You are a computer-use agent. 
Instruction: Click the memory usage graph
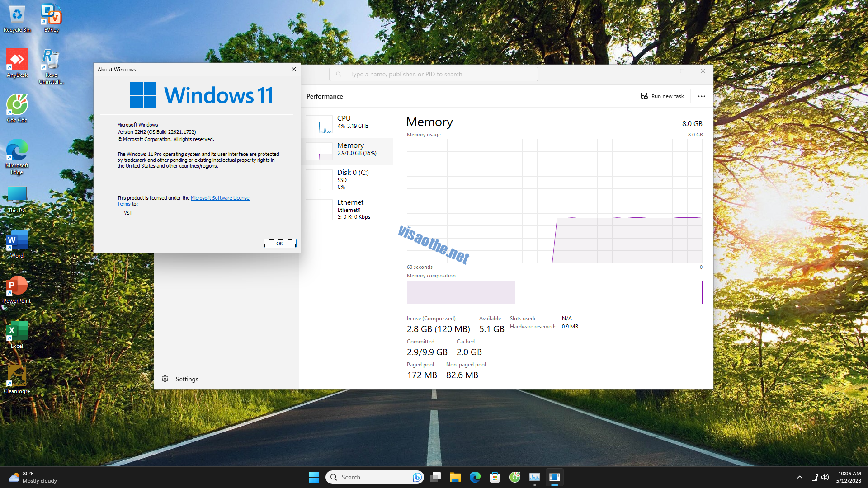coord(554,201)
